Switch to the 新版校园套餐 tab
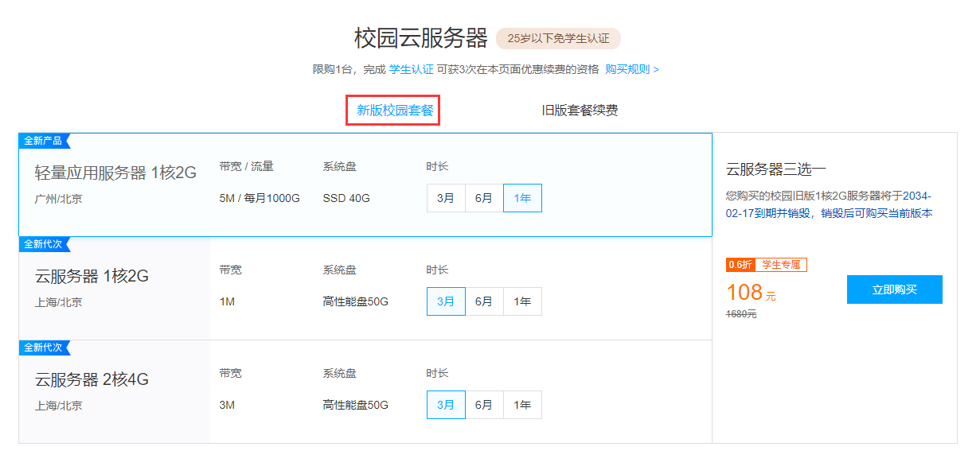The image size is (980, 474). [392, 111]
